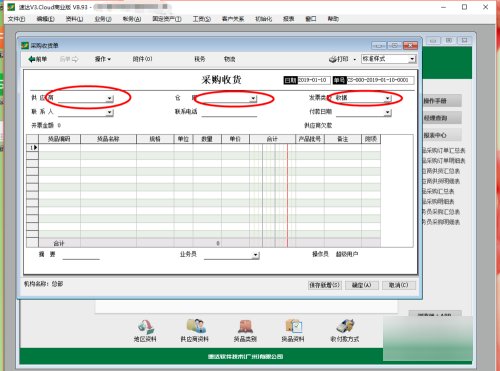Click the 保存新增(S) button
The image size is (500, 371).
pos(324,285)
